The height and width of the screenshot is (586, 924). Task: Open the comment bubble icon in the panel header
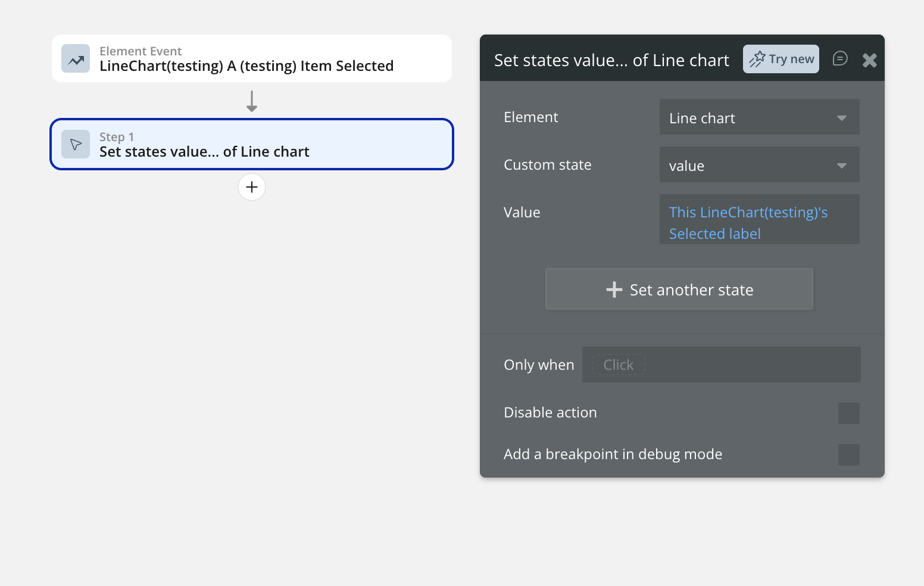[x=840, y=58]
